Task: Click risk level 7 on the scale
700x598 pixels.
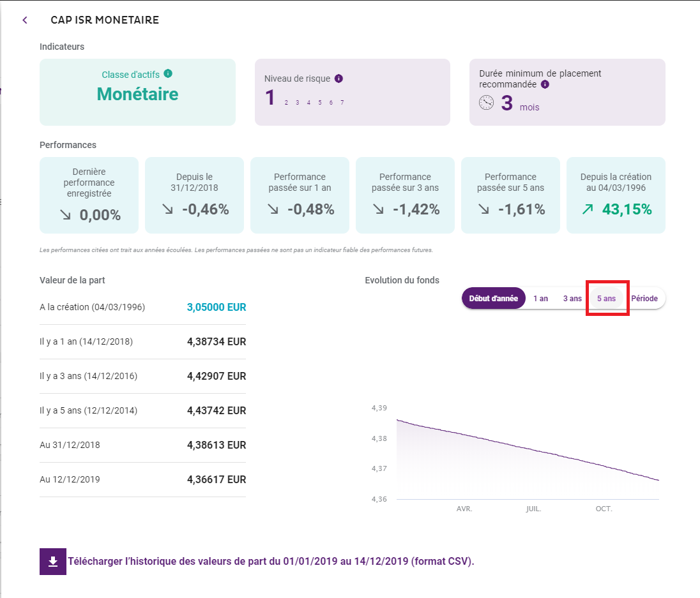Action: [x=342, y=103]
